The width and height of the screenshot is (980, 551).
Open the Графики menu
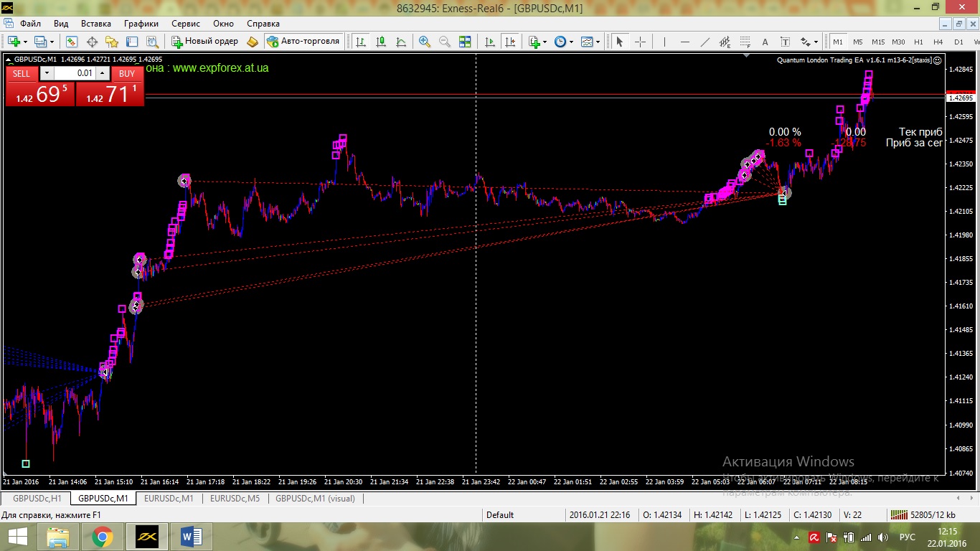tap(141, 24)
